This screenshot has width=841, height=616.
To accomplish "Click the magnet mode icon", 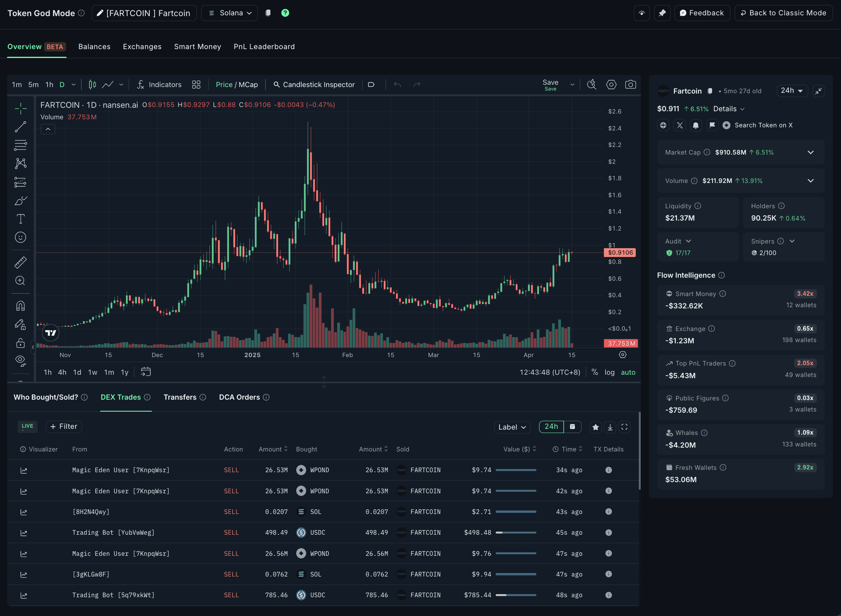I will tap(20, 306).
